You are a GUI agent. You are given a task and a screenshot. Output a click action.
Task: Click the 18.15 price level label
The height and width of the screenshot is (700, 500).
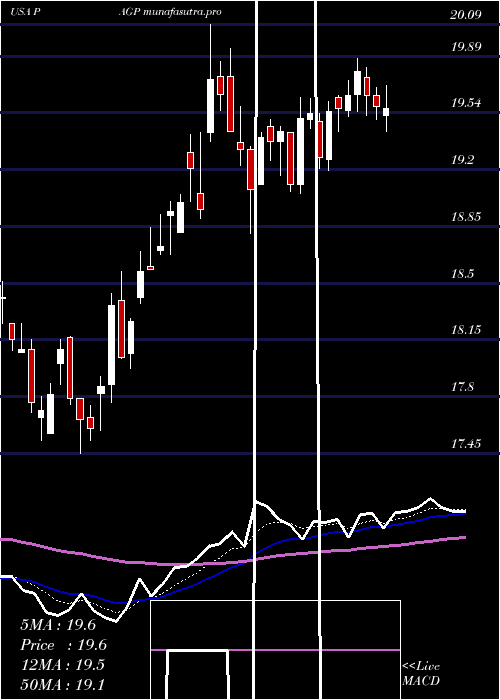(466, 330)
